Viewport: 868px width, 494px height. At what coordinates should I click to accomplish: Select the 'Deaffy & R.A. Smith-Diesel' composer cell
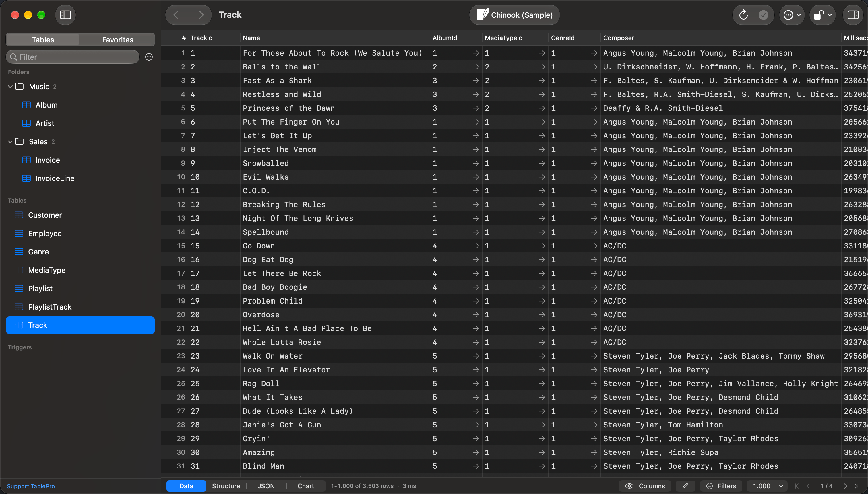point(721,108)
